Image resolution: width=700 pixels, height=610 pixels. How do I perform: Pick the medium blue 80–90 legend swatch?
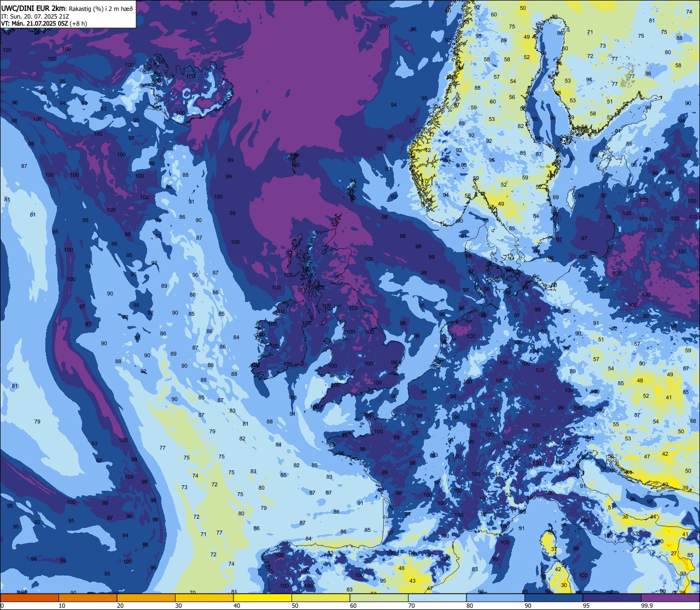click(496, 597)
